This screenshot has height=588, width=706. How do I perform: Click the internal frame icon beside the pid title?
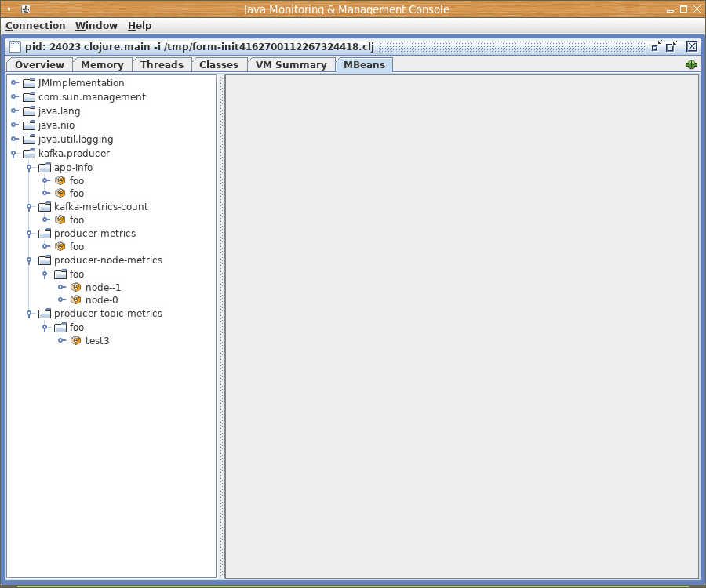[15, 47]
